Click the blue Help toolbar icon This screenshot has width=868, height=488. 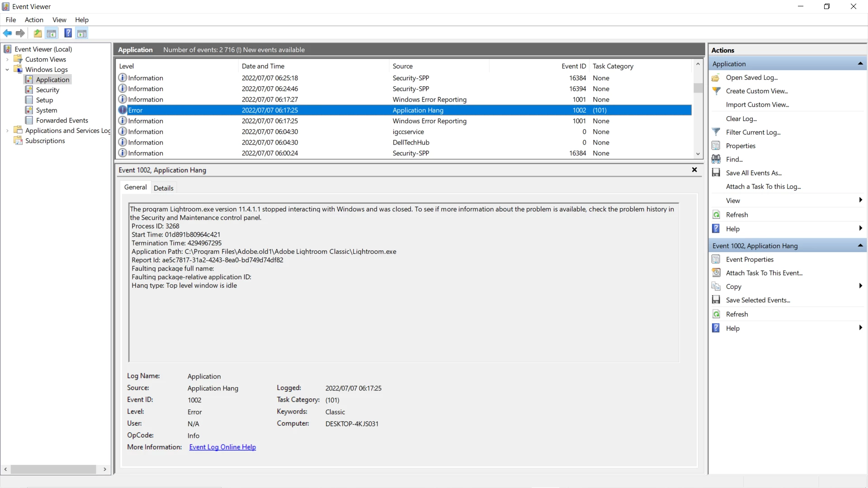[x=68, y=33]
